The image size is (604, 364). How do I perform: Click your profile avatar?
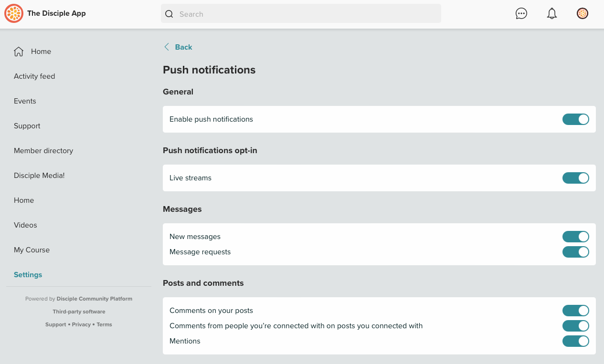[582, 13]
